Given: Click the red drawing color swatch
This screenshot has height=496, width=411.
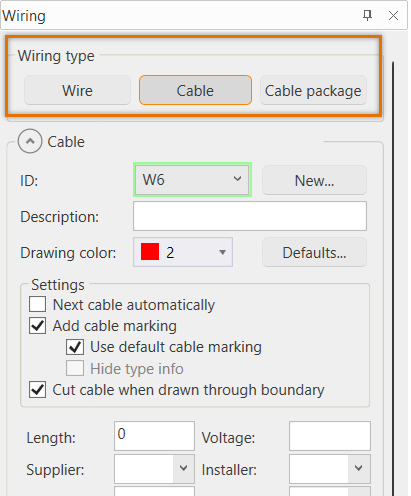Looking at the screenshot, I should (x=150, y=252).
